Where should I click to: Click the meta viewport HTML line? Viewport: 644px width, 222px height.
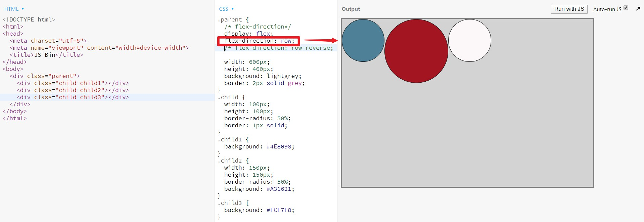[x=99, y=48]
